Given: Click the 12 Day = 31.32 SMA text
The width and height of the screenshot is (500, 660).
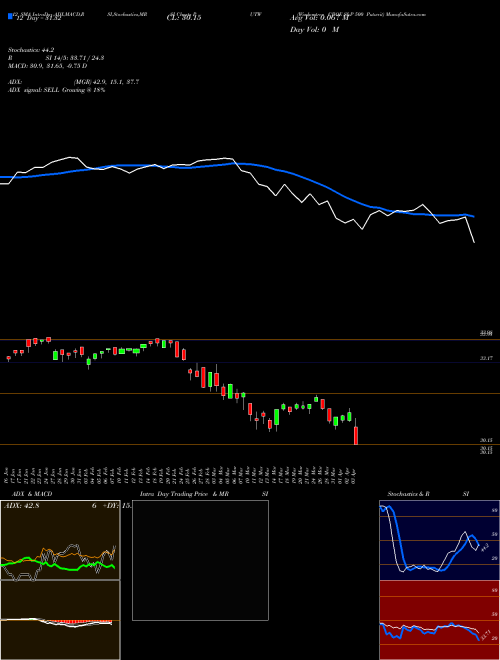Looking at the screenshot, I should pyautogui.click(x=38, y=18).
